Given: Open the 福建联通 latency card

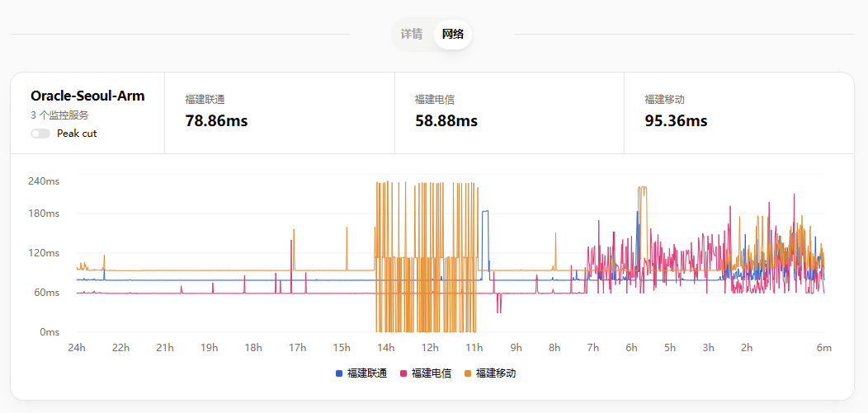Looking at the screenshot, I should [280, 113].
